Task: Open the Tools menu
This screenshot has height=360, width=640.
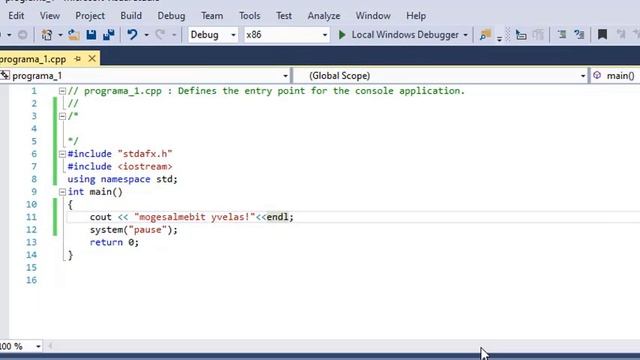Action: pyautogui.click(x=249, y=16)
